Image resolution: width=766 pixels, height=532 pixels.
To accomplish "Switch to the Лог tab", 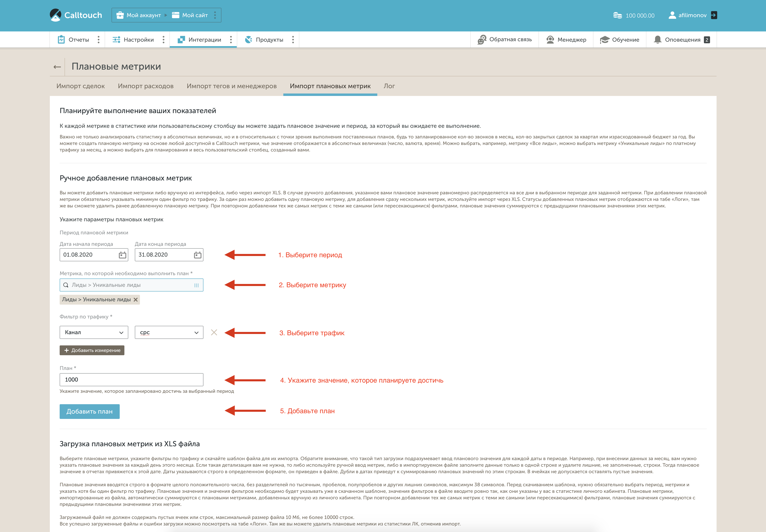I will click(x=389, y=86).
